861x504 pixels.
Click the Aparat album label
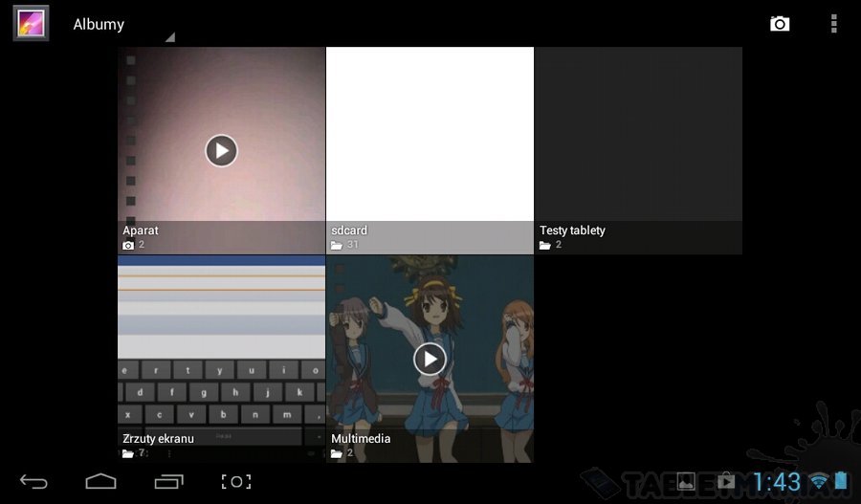(141, 230)
